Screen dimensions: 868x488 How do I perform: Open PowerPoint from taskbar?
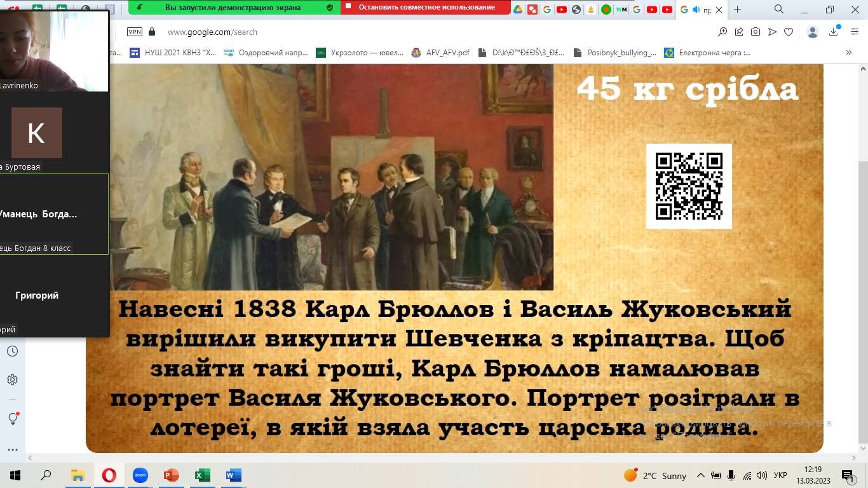(x=171, y=475)
